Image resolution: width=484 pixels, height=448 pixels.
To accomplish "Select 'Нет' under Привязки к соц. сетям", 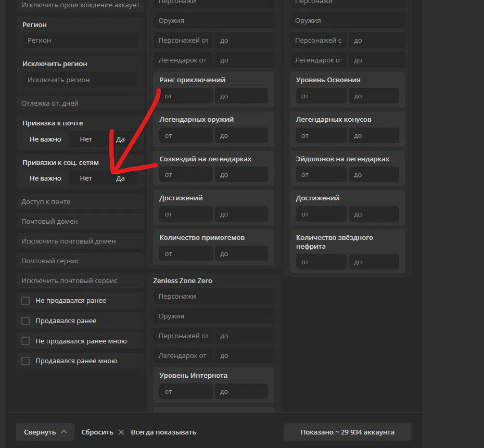I will pyautogui.click(x=86, y=178).
